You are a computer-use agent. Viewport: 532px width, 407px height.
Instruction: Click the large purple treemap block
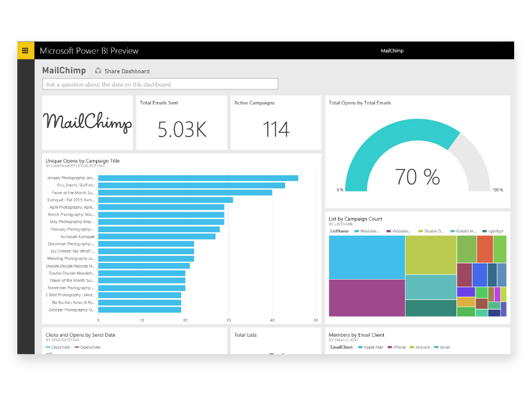367,298
